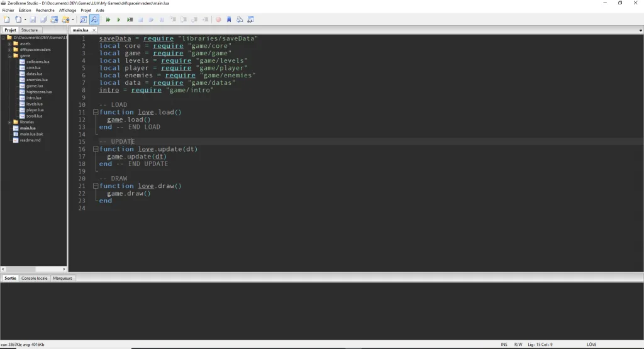Toggle bookmark with the blue bookmark icon
644x349 pixels.
(x=229, y=19)
